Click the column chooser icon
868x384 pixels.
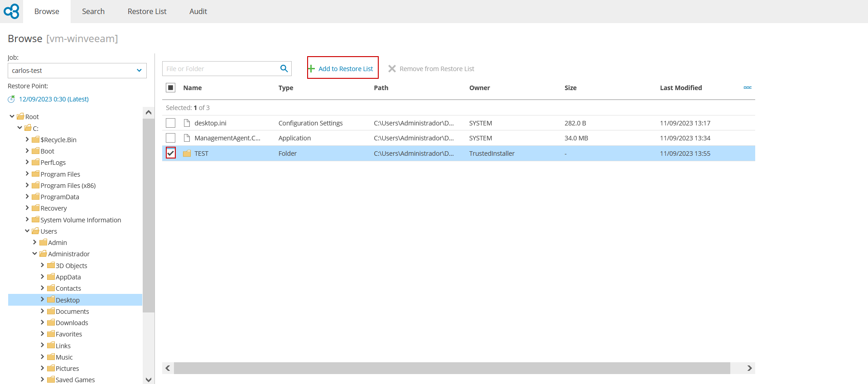[747, 87]
